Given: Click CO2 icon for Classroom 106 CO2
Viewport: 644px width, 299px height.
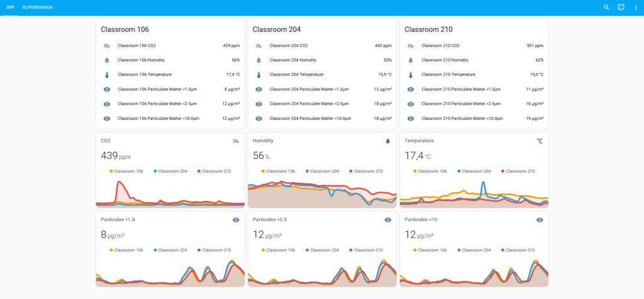Looking at the screenshot, I should pyautogui.click(x=107, y=46).
